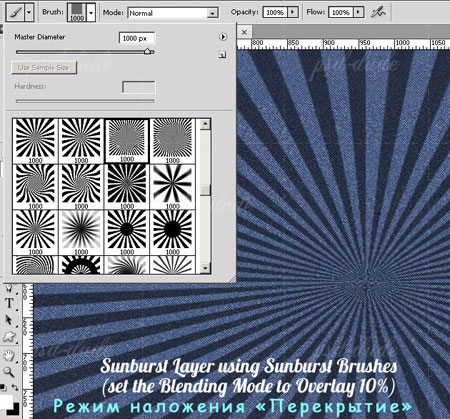Open the Opacity slider arrow

[292, 12]
